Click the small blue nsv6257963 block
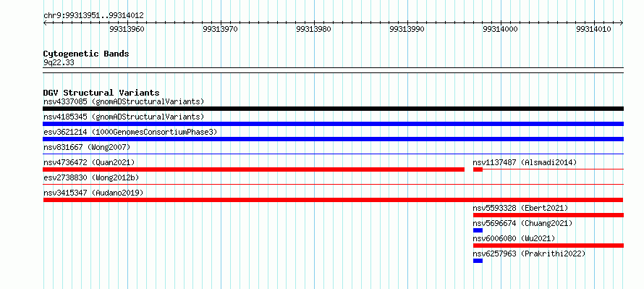The image size is (644, 289). pyautogui.click(x=478, y=261)
